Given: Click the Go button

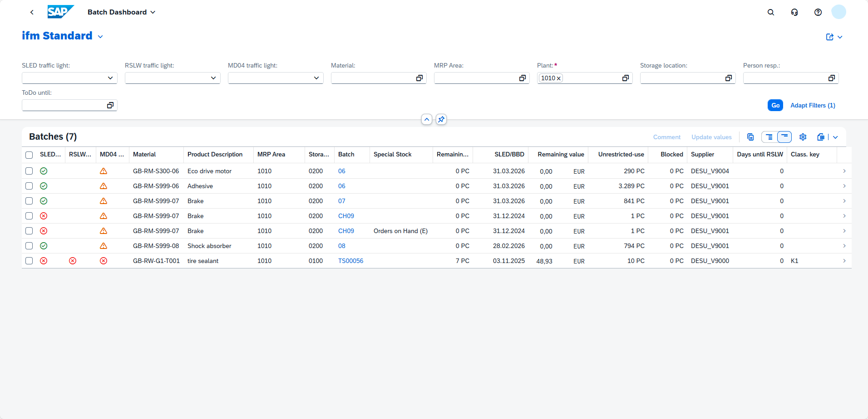Looking at the screenshot, I should click(775, 105).
